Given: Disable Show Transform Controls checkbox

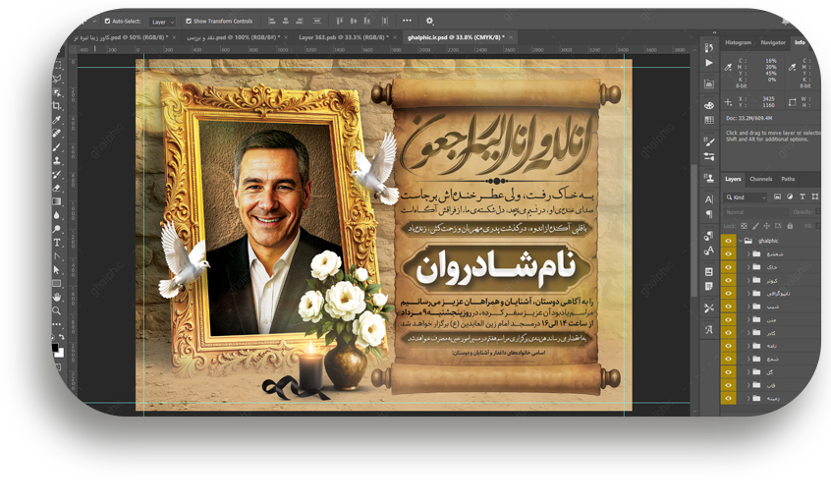Looking at the screenshot, I should click(189, 21).
